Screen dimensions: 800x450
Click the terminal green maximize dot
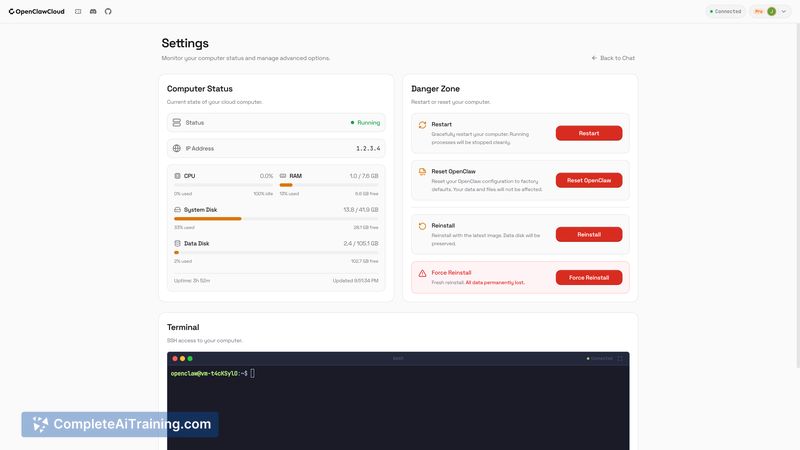pos(190,359)
